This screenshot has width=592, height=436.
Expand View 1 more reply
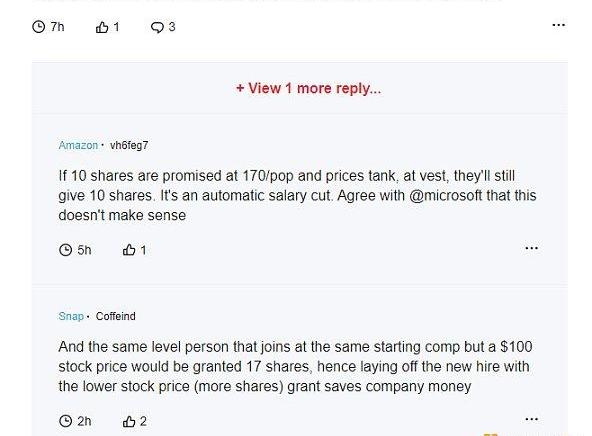[308, 88]
